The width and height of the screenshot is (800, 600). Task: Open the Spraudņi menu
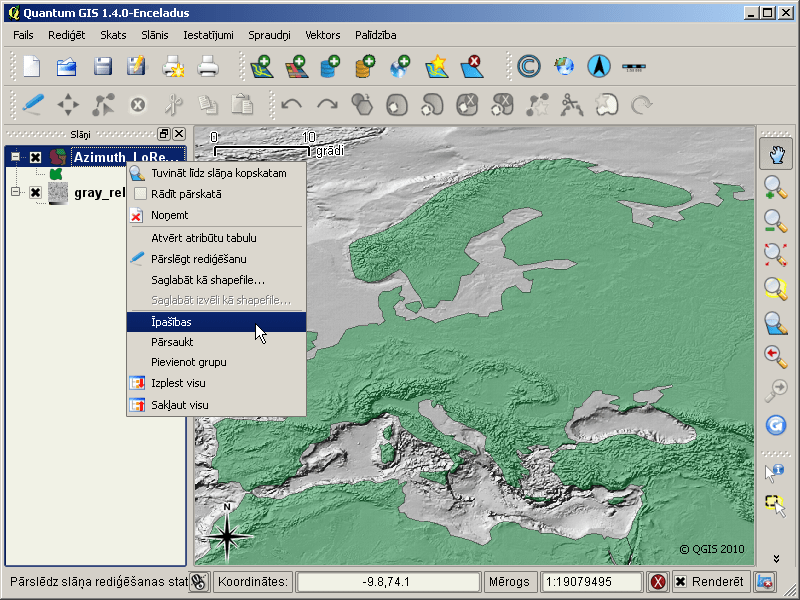tap(269, 35)
